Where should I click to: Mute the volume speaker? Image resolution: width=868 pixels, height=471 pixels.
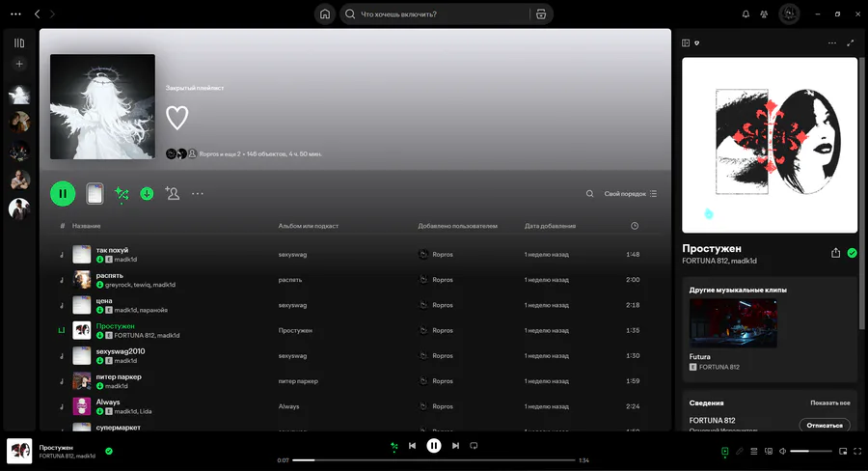782,451
